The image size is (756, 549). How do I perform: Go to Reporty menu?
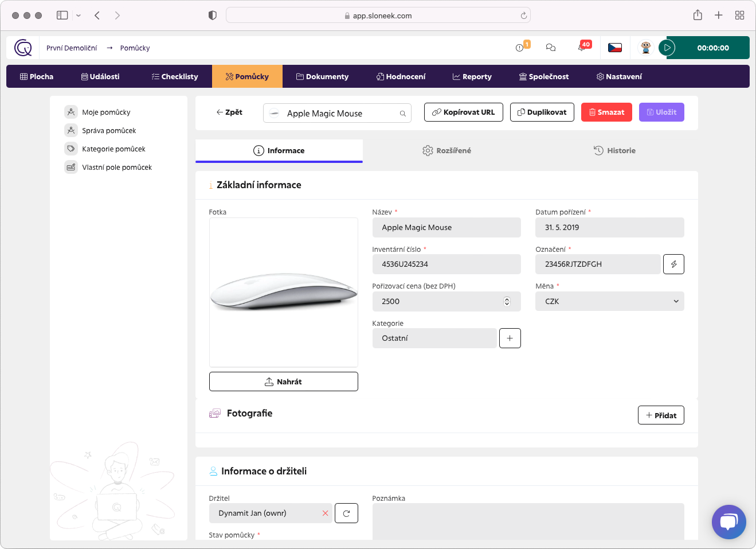tap(472, 76)
